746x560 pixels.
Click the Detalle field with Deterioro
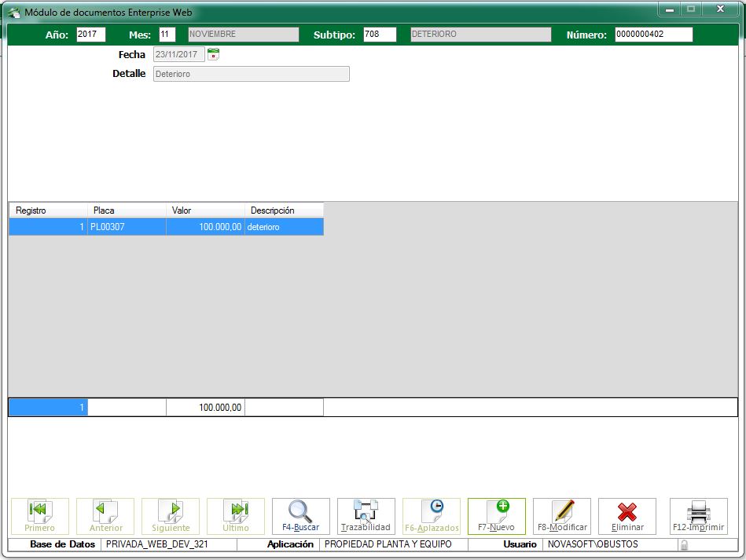pos(252,74)
